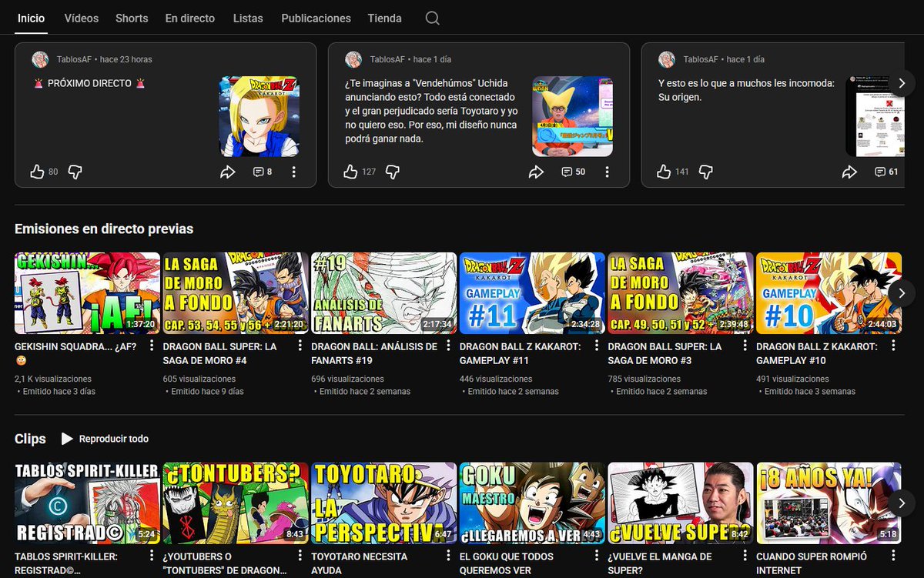Image resolution: width=924 pixels, height=578 pixels.
Task: Open options for Kakarot Gameplay #10 video
Action: (x=894, y=346)
